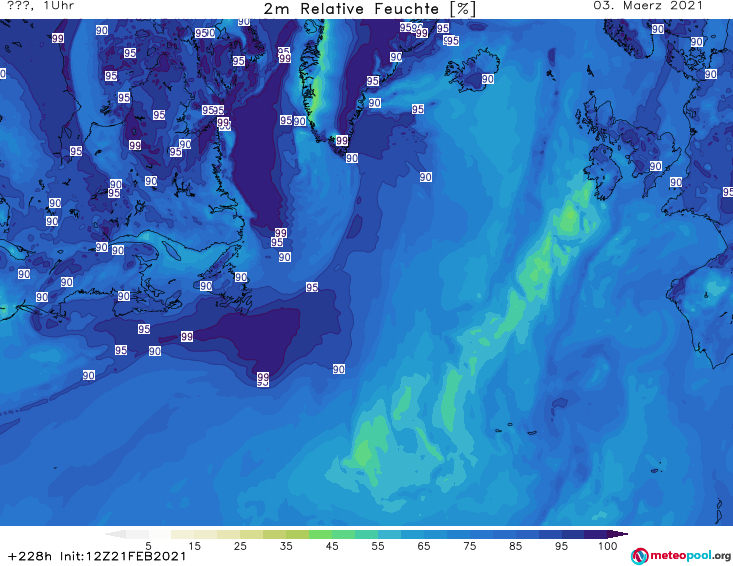The width and height of the screenshot is (733, 566).
Task: Click the meteopool.org logo icon
Action: pos(639,556)
